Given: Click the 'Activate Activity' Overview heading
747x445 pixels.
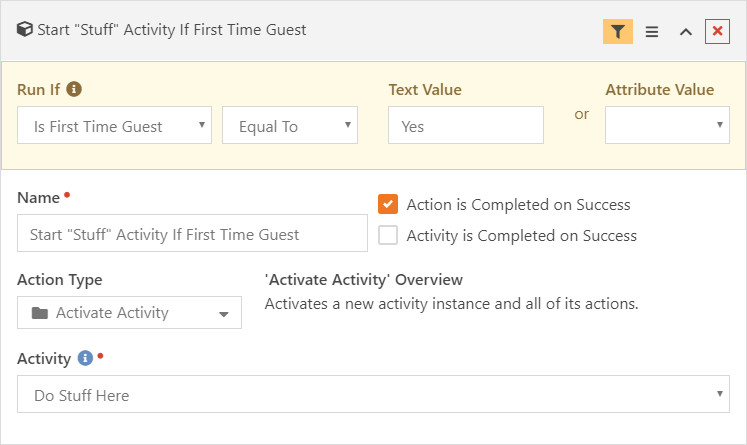Looking at the screenshot, I should point(363,280).
